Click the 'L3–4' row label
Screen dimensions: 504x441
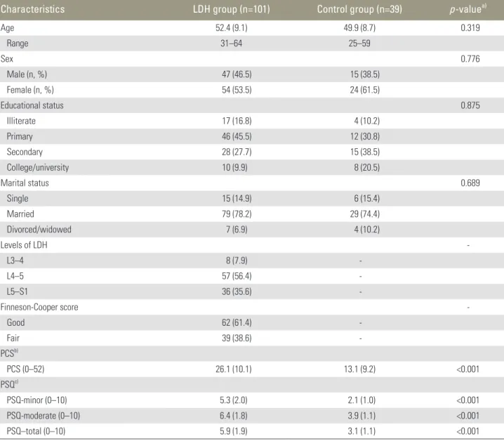click(15, 261)
